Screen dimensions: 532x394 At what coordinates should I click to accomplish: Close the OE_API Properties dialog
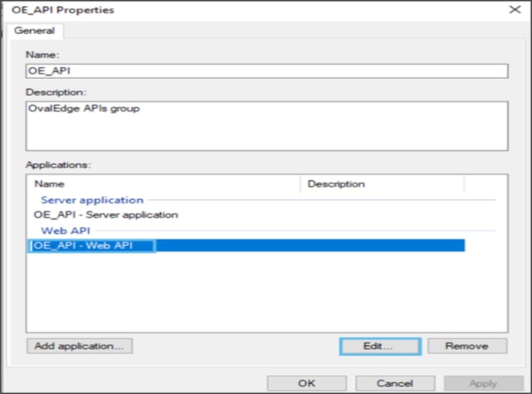515,9
